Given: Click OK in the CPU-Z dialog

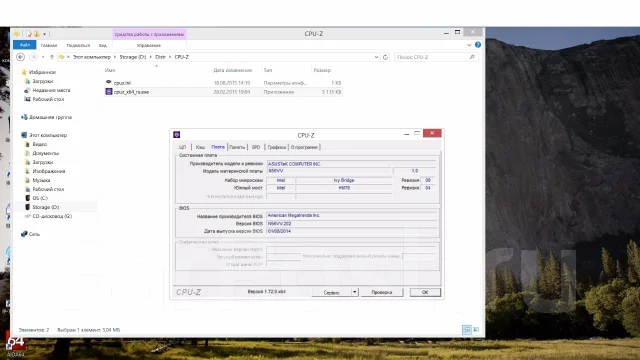Looking at the screenshot, I should click(425, 292).
